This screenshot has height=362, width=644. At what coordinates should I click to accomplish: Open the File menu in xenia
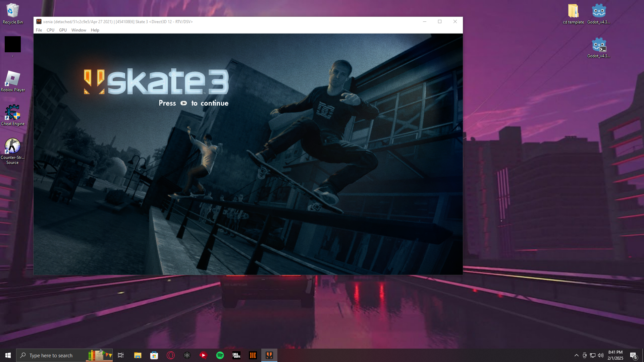pos(39,30)
